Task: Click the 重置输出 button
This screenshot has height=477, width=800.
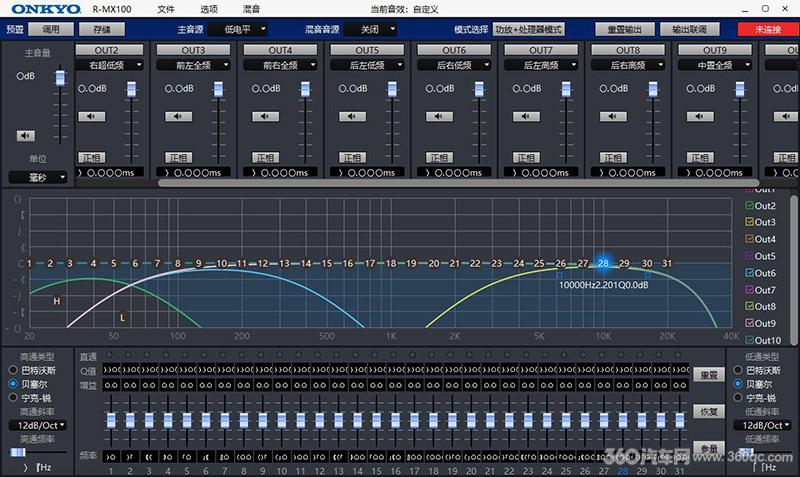Action: coord(625,29)
